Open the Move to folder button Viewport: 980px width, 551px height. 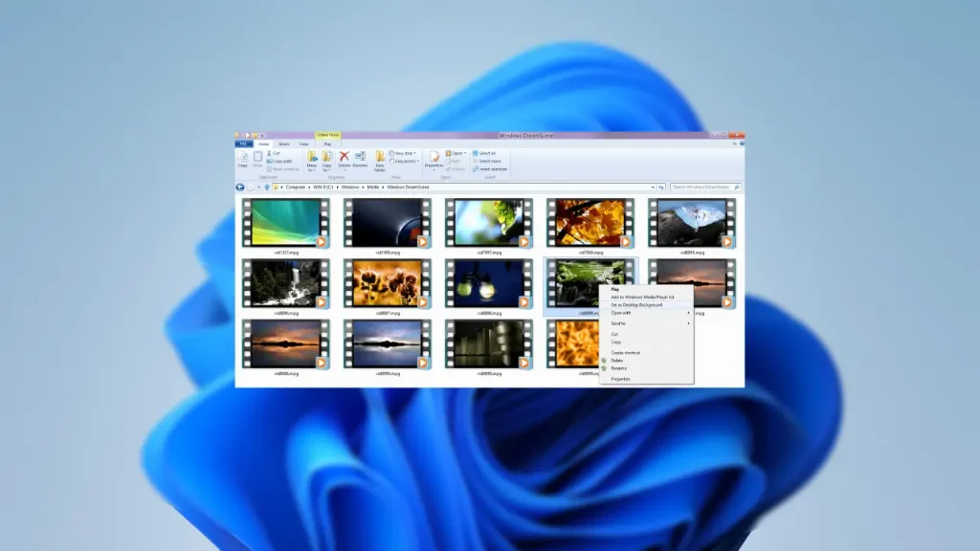[x=311, y=161]
